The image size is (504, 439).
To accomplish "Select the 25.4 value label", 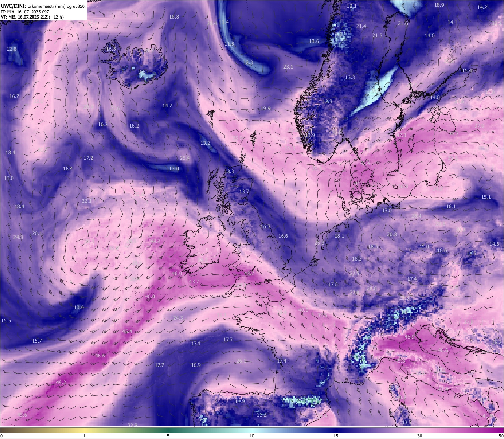I will tap(185, 158).
